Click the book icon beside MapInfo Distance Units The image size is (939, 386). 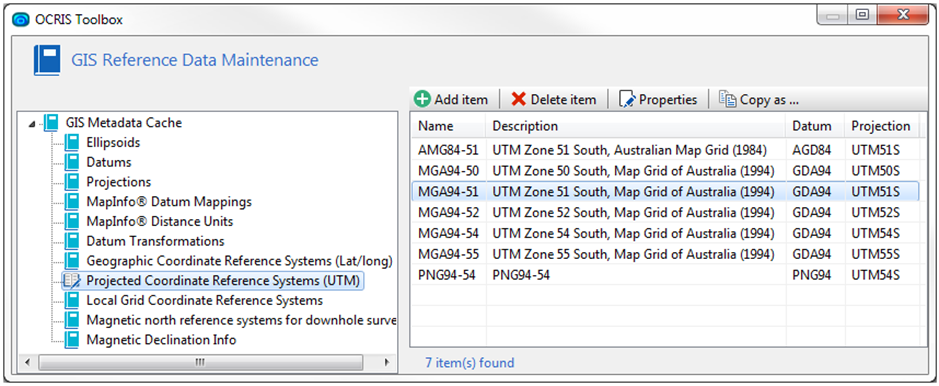(x=72, y=221)
